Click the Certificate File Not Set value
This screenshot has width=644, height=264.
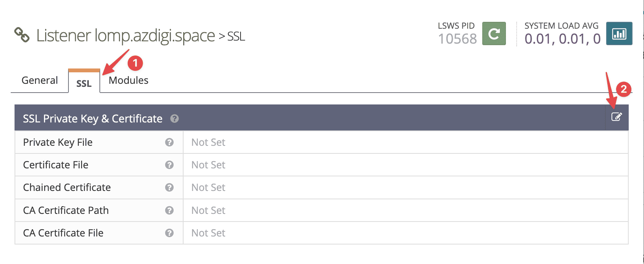pos(208,165)
